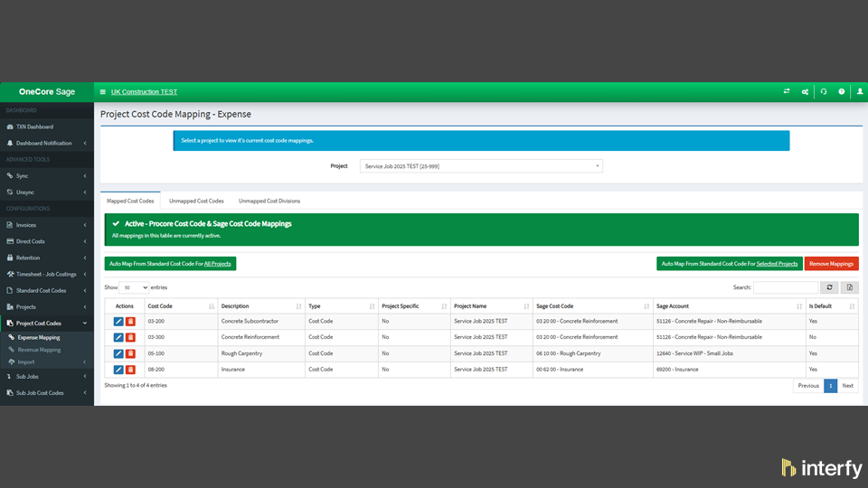Sort by the Sage Cost Code column
Viewport: 868px width, 488px height.
click(x=592, y=306)
